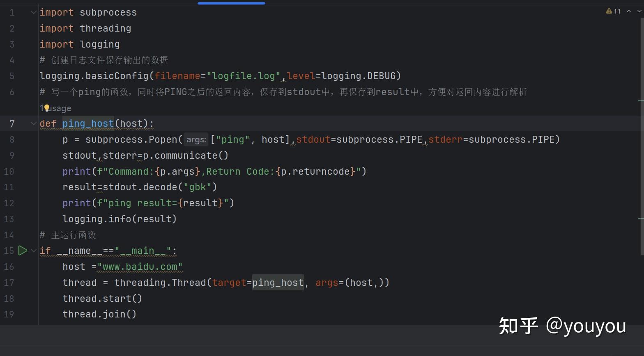
Task: Click subprocess.Popen on line 8
Action: click(x=131, y=139)
